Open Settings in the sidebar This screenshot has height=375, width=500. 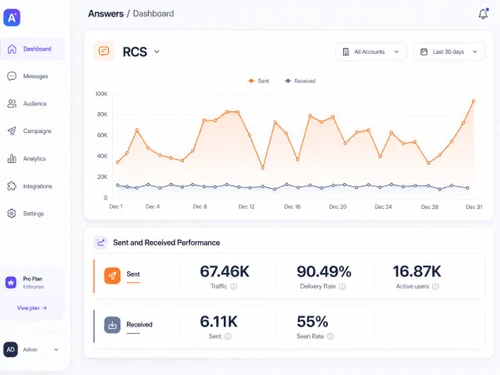coord(33,213)
